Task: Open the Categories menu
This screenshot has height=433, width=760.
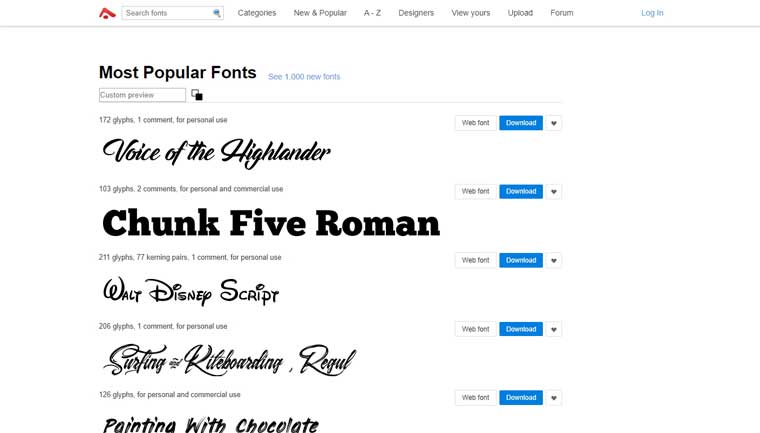Action: 257,13
